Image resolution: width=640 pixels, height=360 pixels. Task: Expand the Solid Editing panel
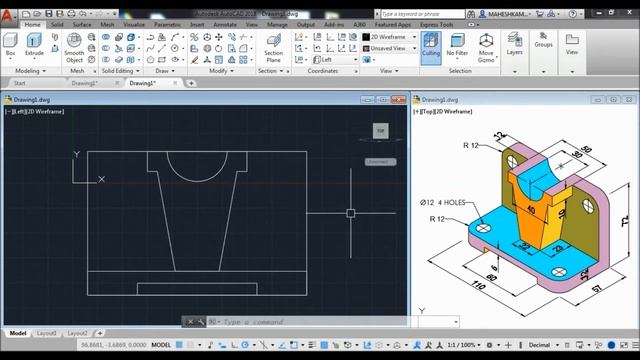(120, 71)
